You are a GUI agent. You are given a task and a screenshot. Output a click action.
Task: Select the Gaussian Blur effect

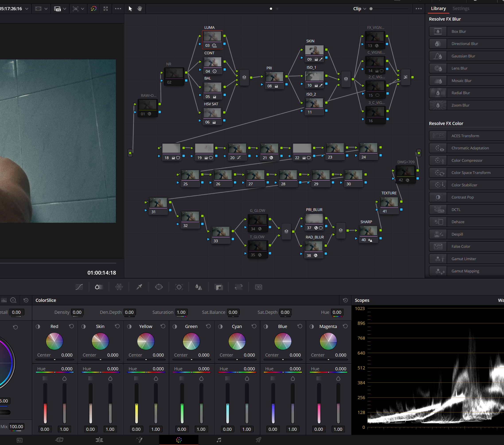click(x=463, y=56)
